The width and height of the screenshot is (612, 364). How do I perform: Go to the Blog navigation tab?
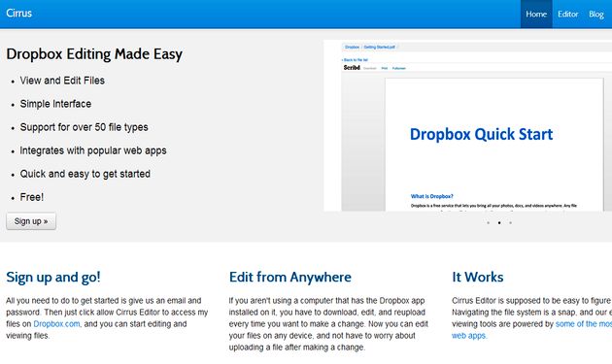[596, 14]
